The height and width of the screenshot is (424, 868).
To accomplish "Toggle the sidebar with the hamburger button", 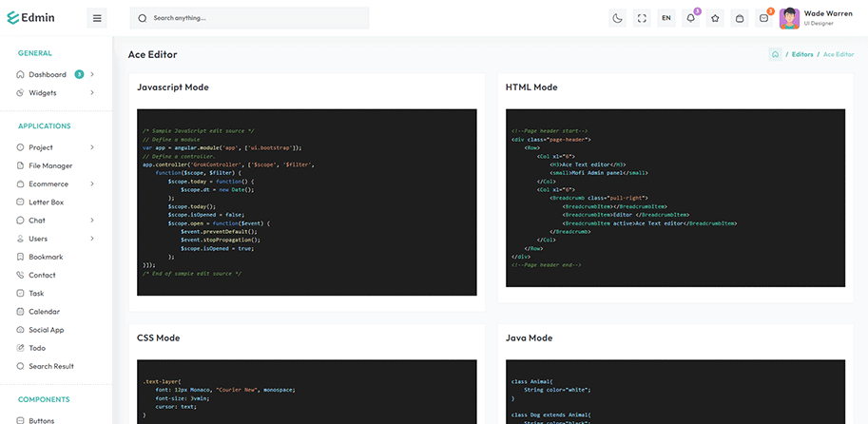I will click(97, 18).
